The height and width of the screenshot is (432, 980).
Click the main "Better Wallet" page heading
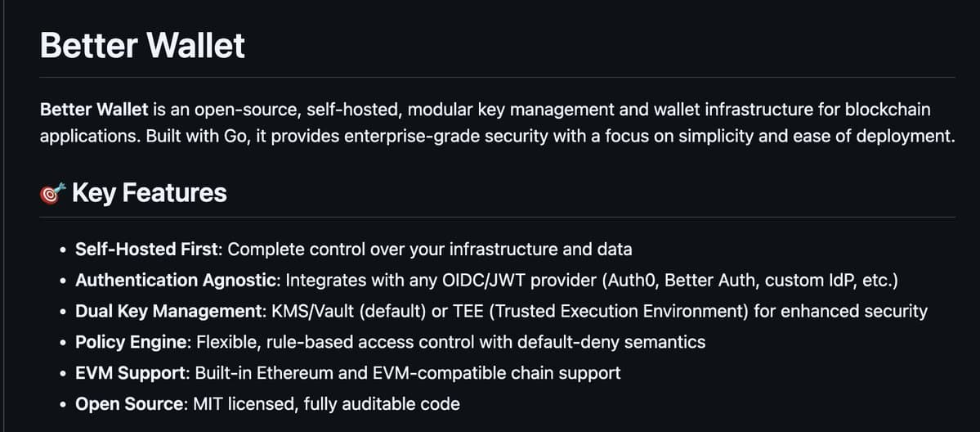point(142,45)
